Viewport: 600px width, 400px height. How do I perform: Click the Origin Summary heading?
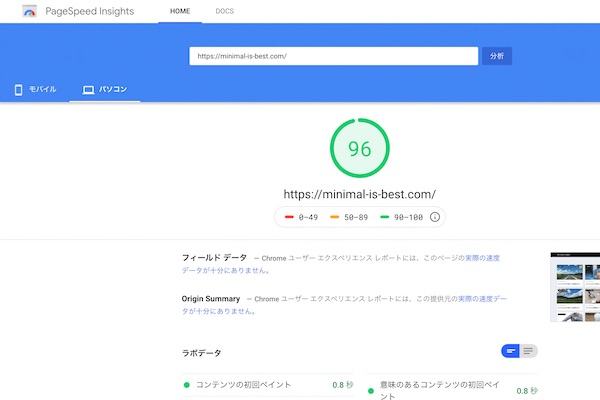click(211, 299)
